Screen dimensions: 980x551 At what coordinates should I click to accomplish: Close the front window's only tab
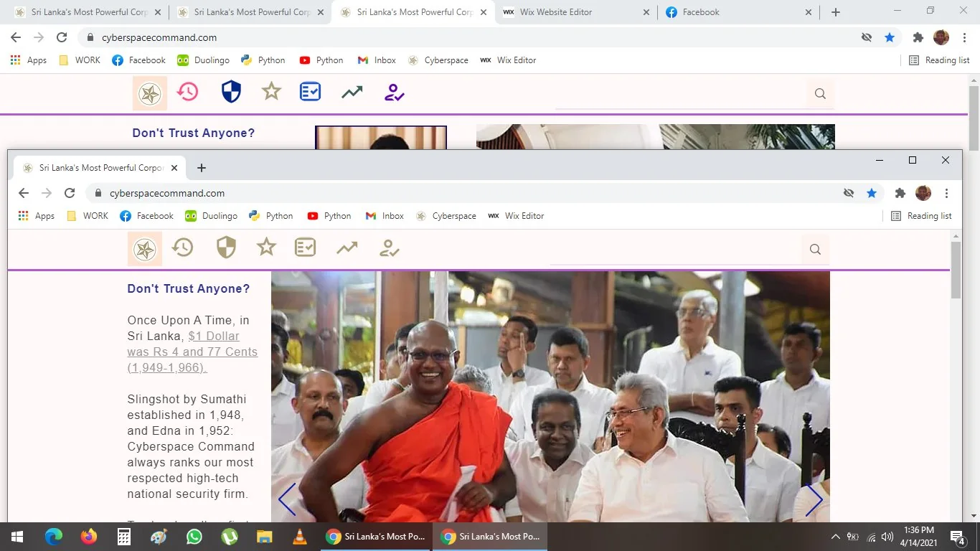click(174, 168)
